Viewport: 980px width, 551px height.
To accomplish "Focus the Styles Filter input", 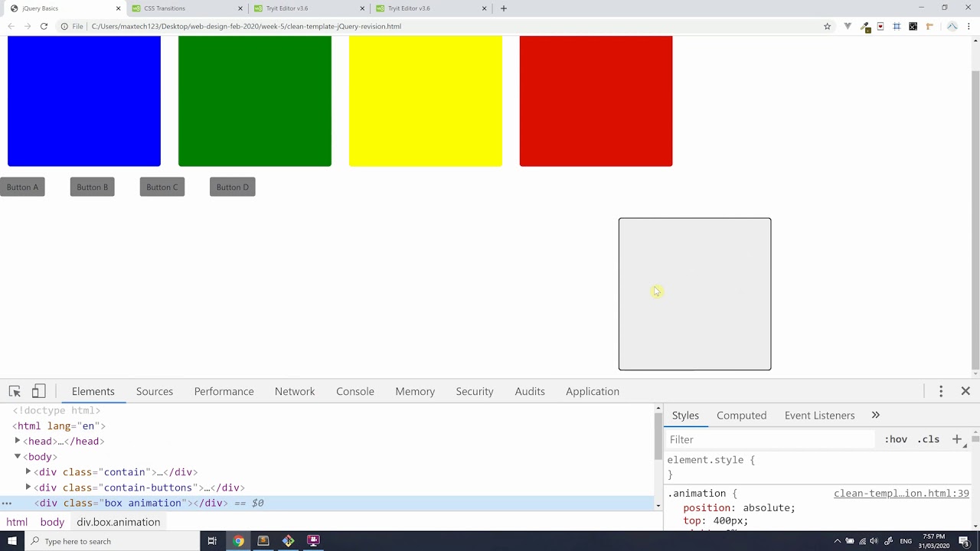I will [769, 439].
